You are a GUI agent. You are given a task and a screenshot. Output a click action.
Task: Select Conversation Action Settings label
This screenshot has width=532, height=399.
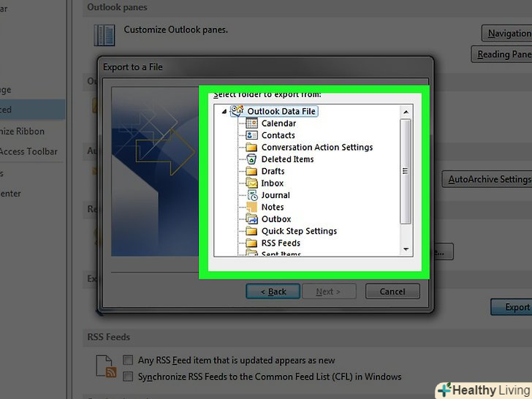pos(317,148)
